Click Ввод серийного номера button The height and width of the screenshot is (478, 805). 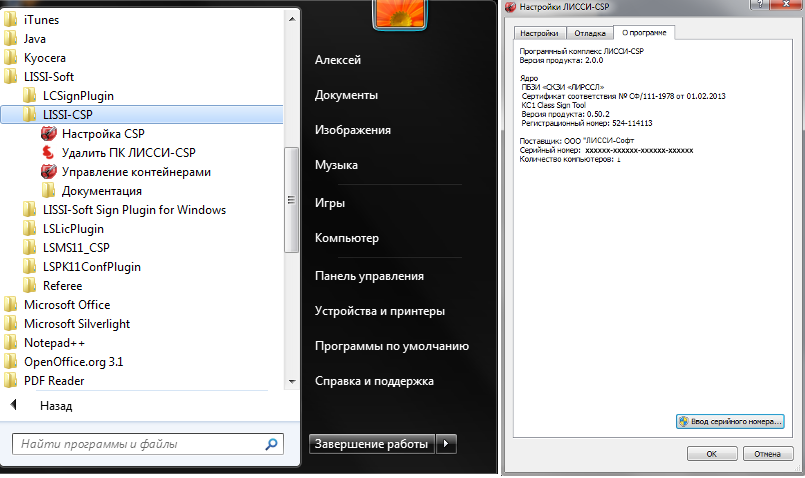(x=730, y=422)
